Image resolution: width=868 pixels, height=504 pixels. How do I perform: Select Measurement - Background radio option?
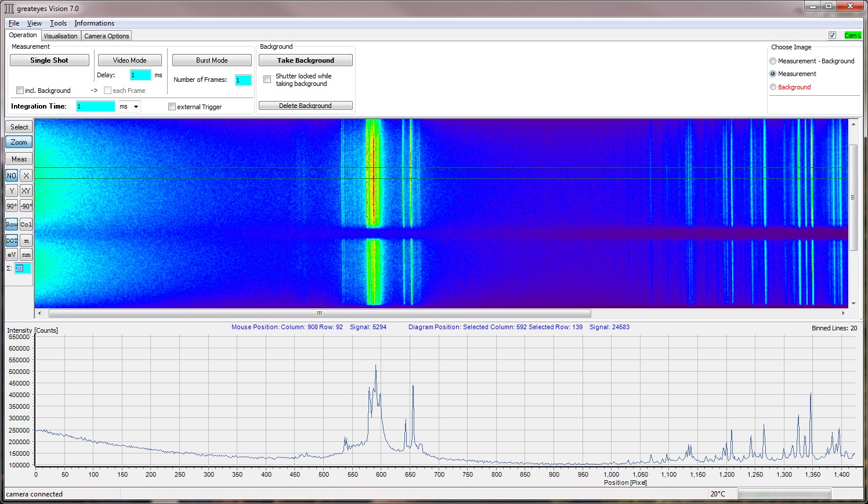click(773, 61)
